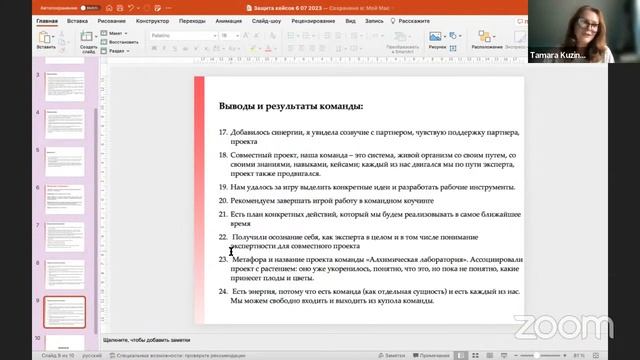Select slide 3 thumbnail
Viewport: 640px width, 360px height.
(64, 87)
